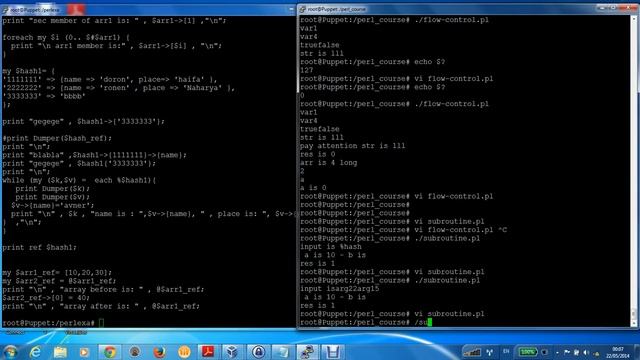Click the 'my $hash1= {' line
This screenshot has height=360, width=640.
[x=29, y=71]
